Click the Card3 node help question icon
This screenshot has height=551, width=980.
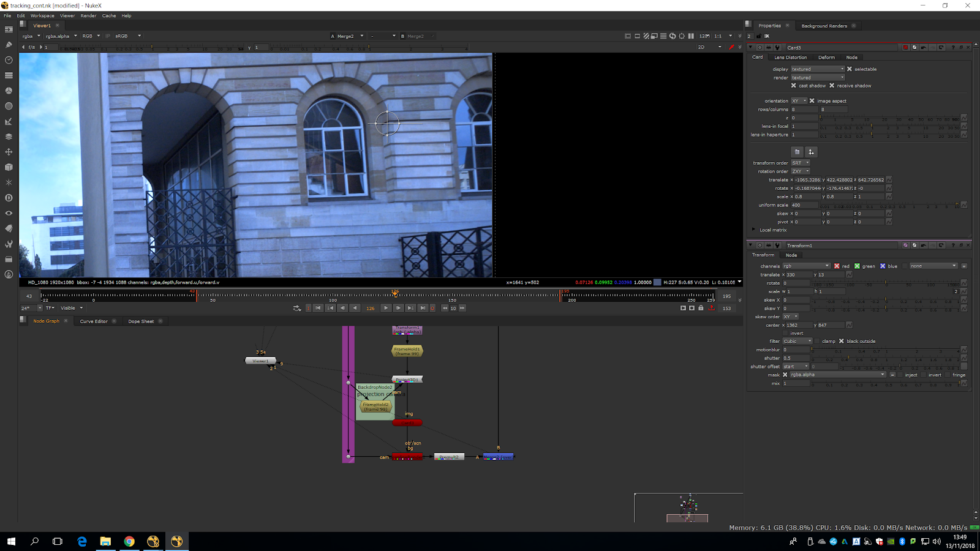[x=952, y=48]
